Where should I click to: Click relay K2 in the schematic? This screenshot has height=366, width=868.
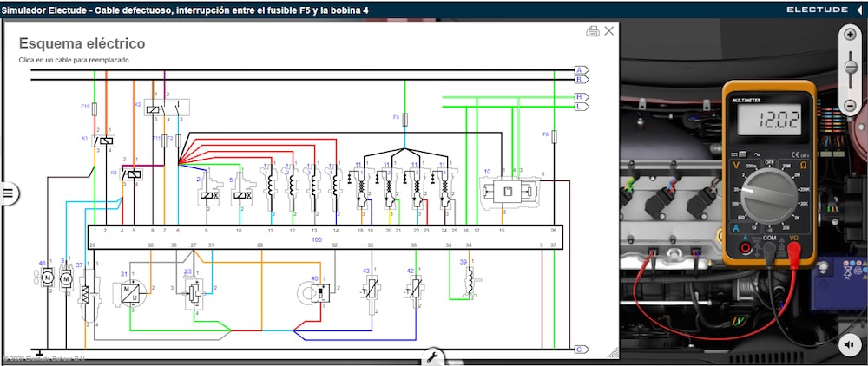[168, 108]
